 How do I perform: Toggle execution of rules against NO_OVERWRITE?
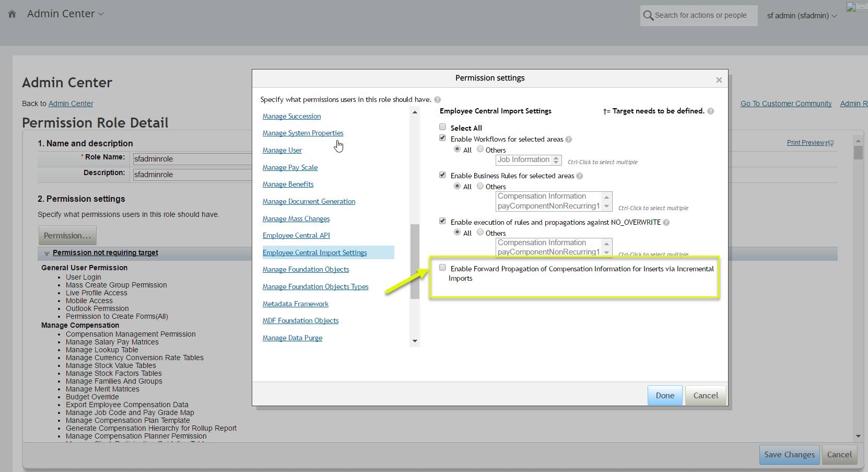coord(443,221)
